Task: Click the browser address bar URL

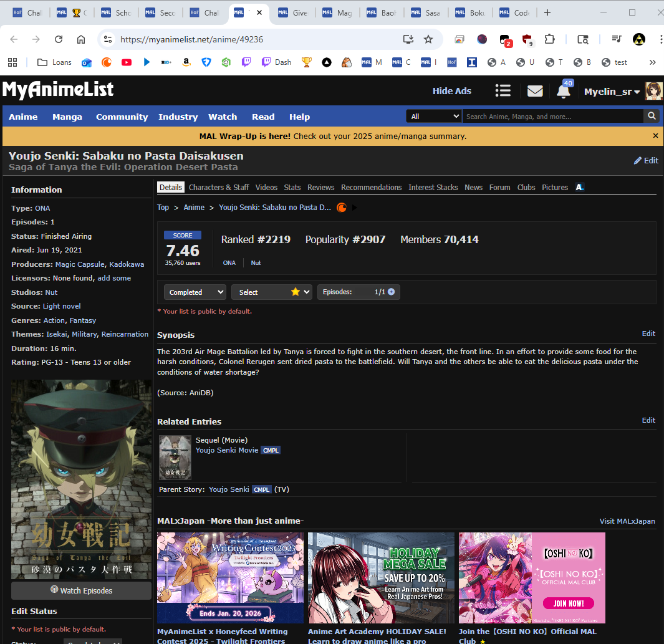Action: (191, 39)
